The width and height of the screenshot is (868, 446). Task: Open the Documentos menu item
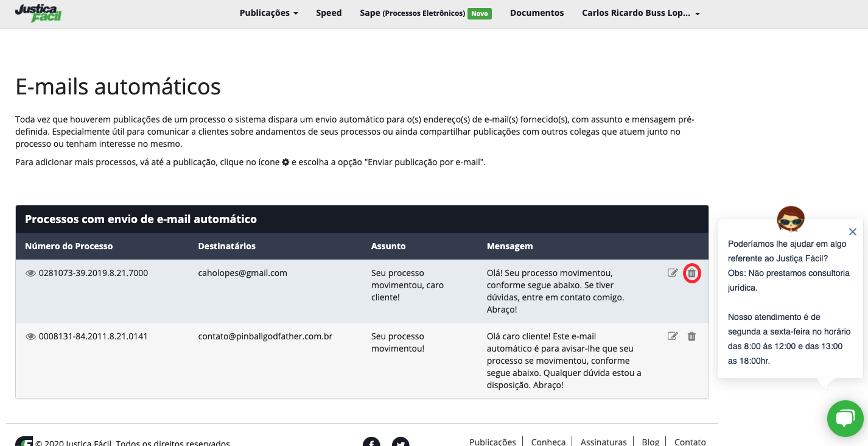pyautogui.click(x=537, y=13)
